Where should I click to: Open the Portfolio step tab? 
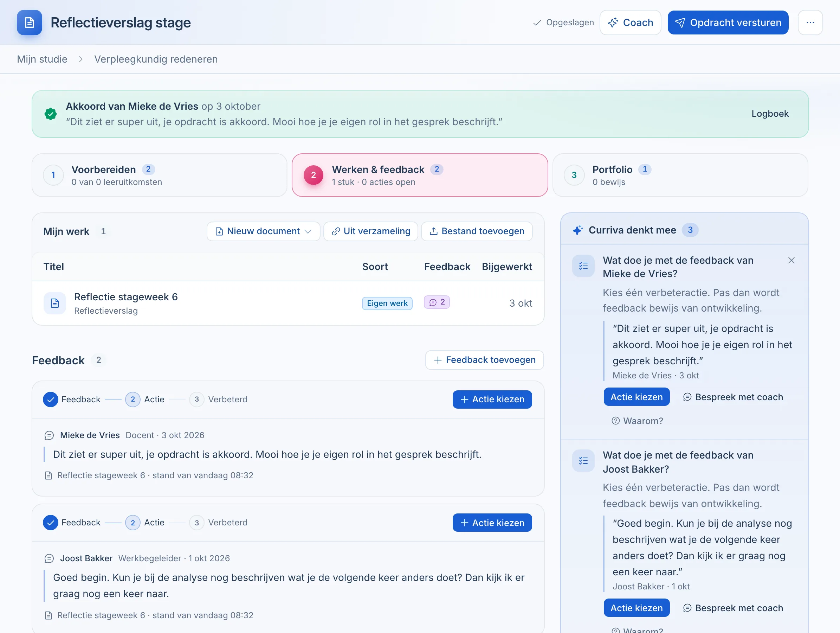tap(680, 175)
